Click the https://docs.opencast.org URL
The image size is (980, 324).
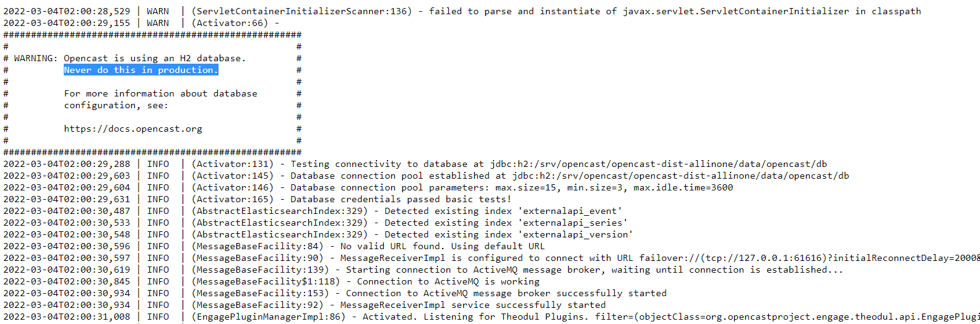[133, 129]
